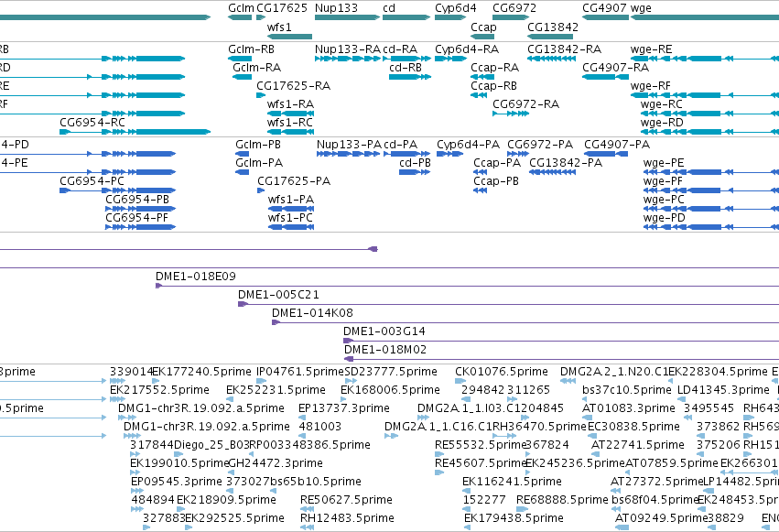Image resolution: width=779 pixels, height=532 pixels.
Task: Click the Gclm gene label
Action: pyautogui.click(x=241, y=8)
